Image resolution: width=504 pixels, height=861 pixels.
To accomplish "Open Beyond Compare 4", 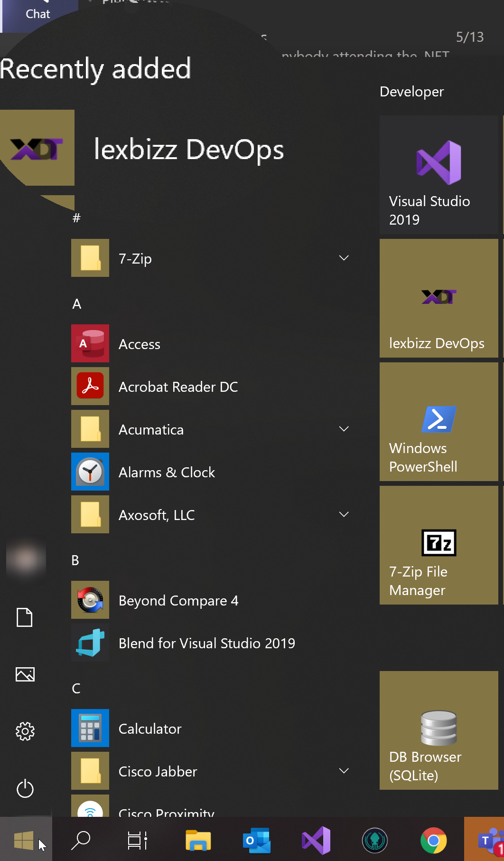I will (x=178, y=600).
